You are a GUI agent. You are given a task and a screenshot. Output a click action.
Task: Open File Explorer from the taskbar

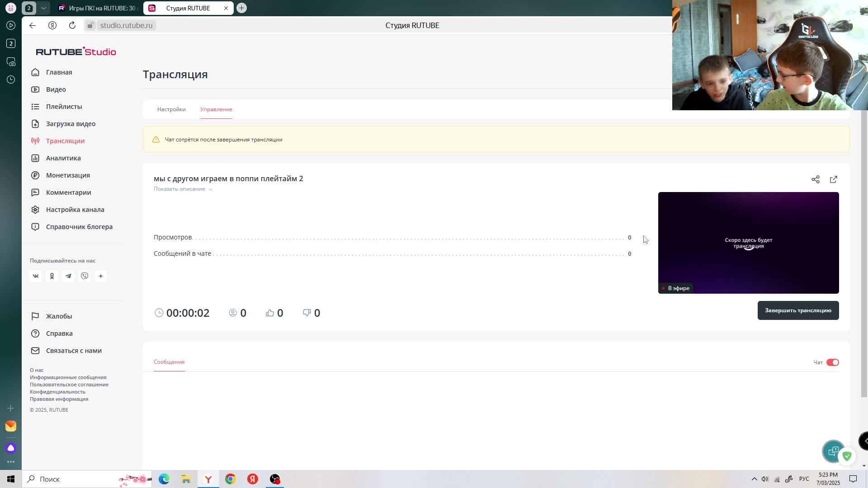186,479
